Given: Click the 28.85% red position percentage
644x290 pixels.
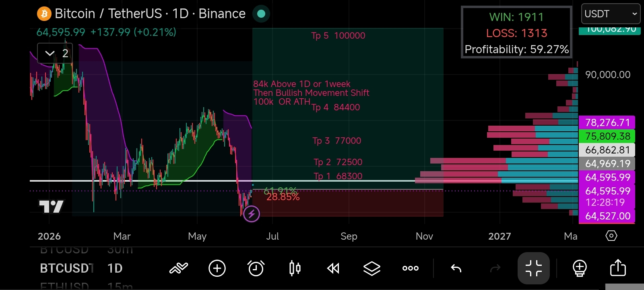Looking at the screenshot, I should click(283, 197).
